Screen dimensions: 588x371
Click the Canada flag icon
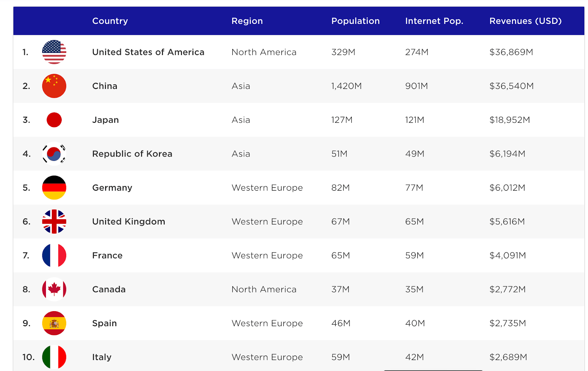point(54,289)
